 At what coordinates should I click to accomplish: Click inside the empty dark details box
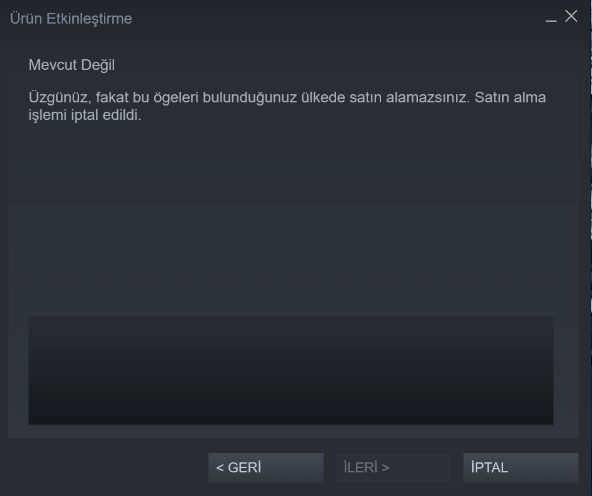point(291,369)
